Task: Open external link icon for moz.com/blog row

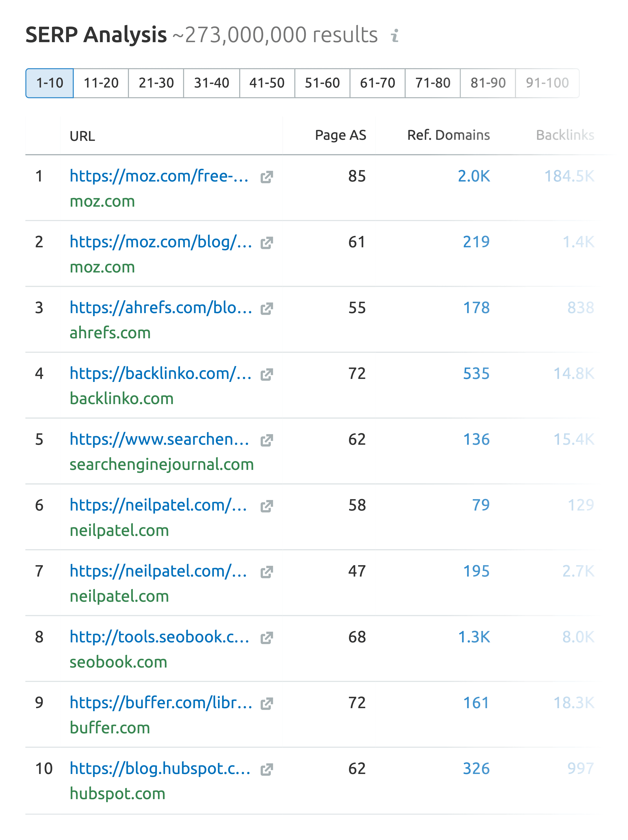Action: (267, 243)
